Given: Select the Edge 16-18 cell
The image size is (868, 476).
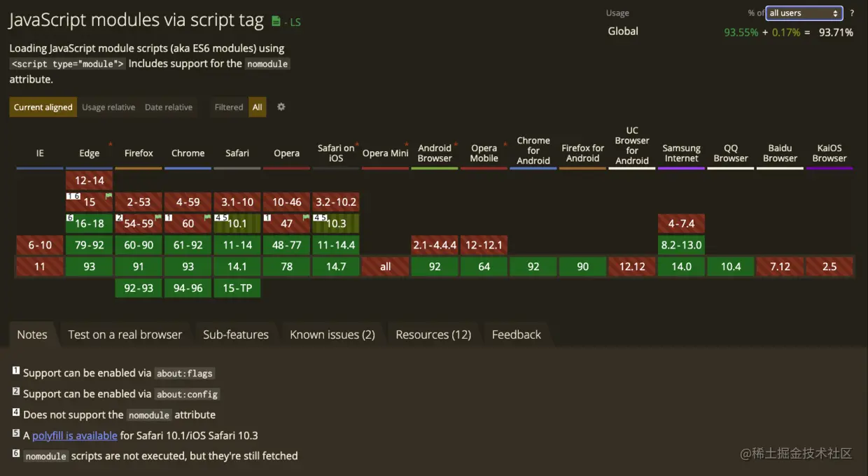Looking at the screenshot, I should (90, 223).
